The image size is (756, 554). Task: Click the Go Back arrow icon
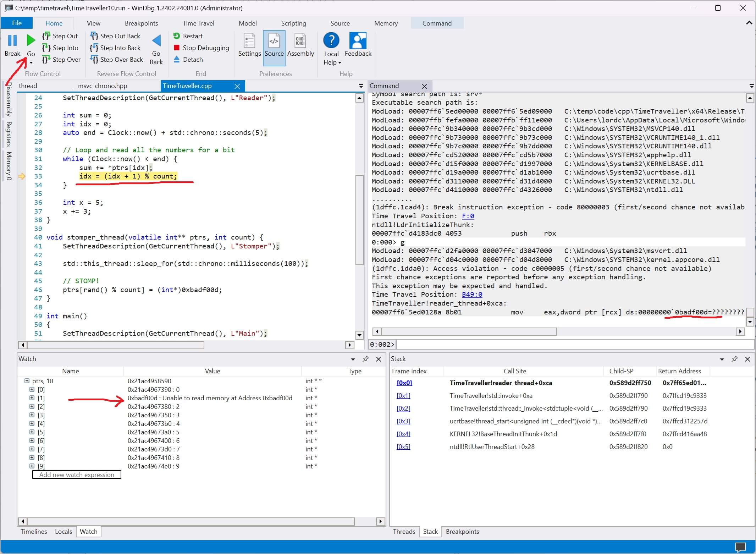point(156,40)
